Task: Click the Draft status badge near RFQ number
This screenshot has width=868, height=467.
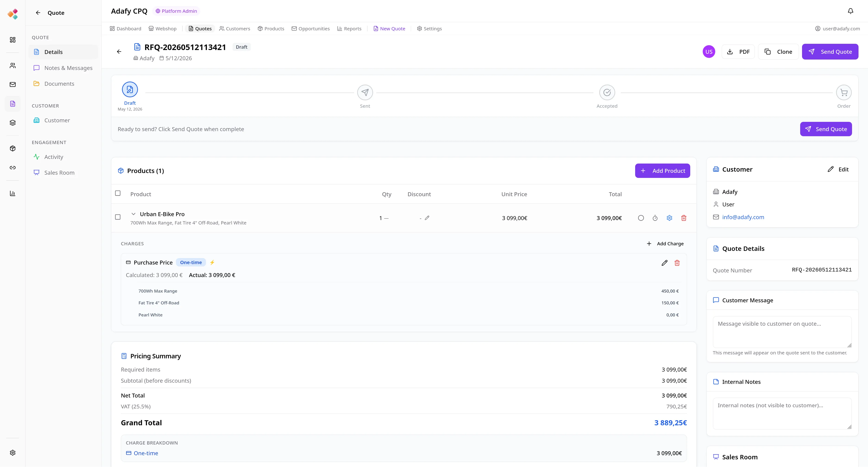Action: click(241, 47)
